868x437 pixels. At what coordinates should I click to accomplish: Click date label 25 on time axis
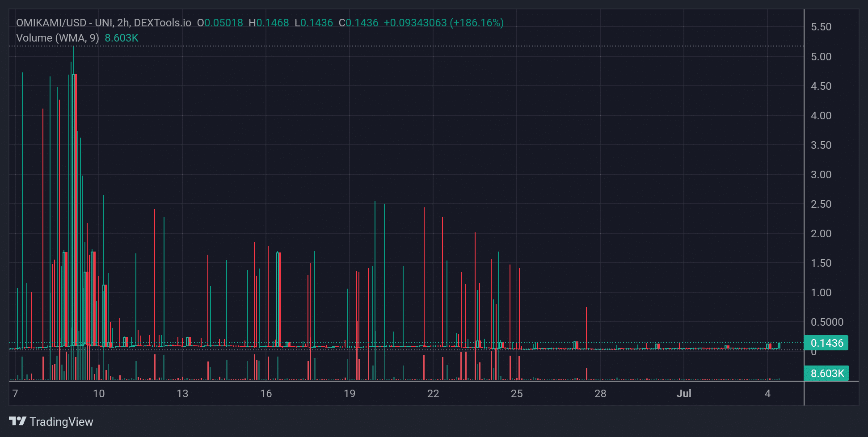517,394
